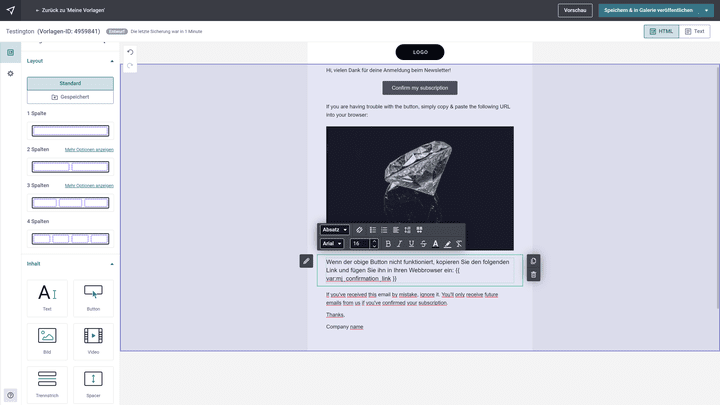Click the pencil edit icon beside text block
720x405 pixels.
click(x=306, y=261)
